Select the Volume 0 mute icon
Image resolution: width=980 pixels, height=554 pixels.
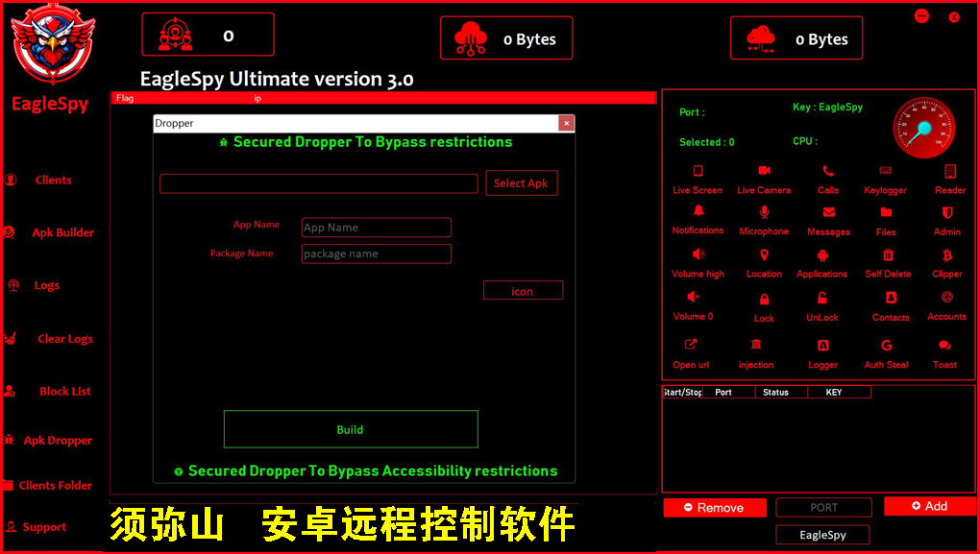pyautogui.click(x=693, y=297)
